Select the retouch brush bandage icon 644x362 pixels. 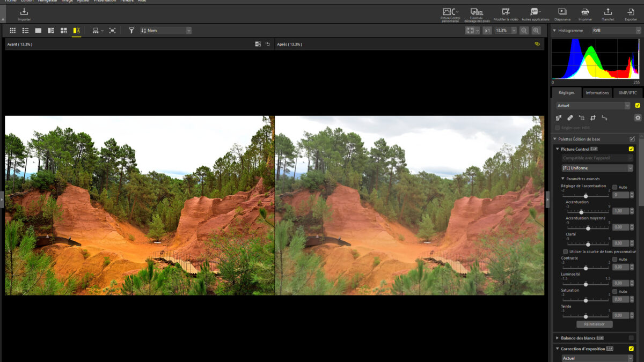(570, 117)
